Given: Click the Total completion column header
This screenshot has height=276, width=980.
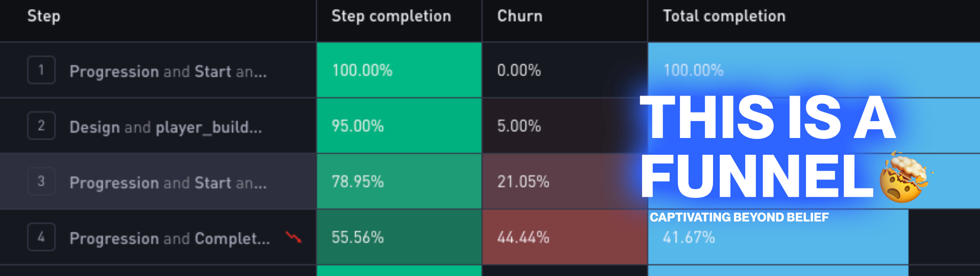Looking at the screenshot, I should [x=724, y=16].
